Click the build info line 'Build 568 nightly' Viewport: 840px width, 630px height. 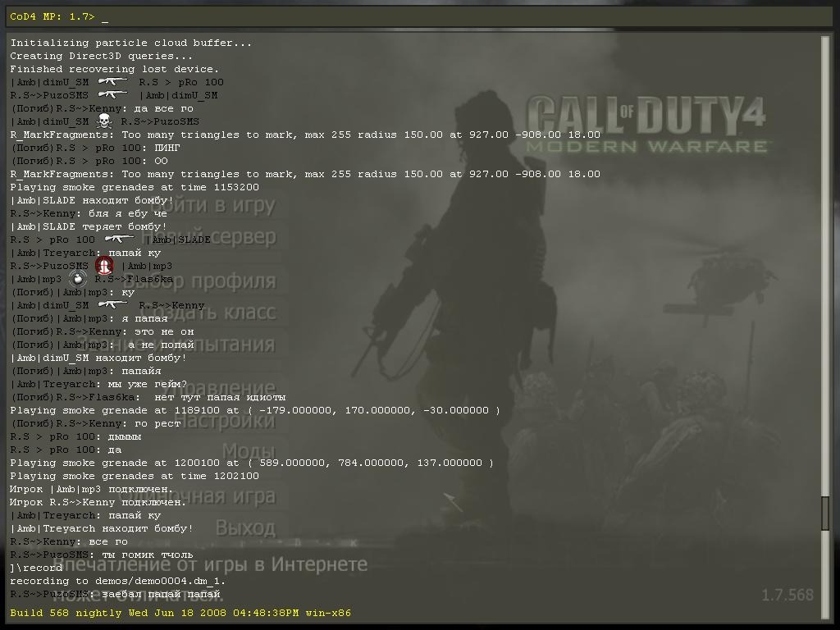pos(180,612)
